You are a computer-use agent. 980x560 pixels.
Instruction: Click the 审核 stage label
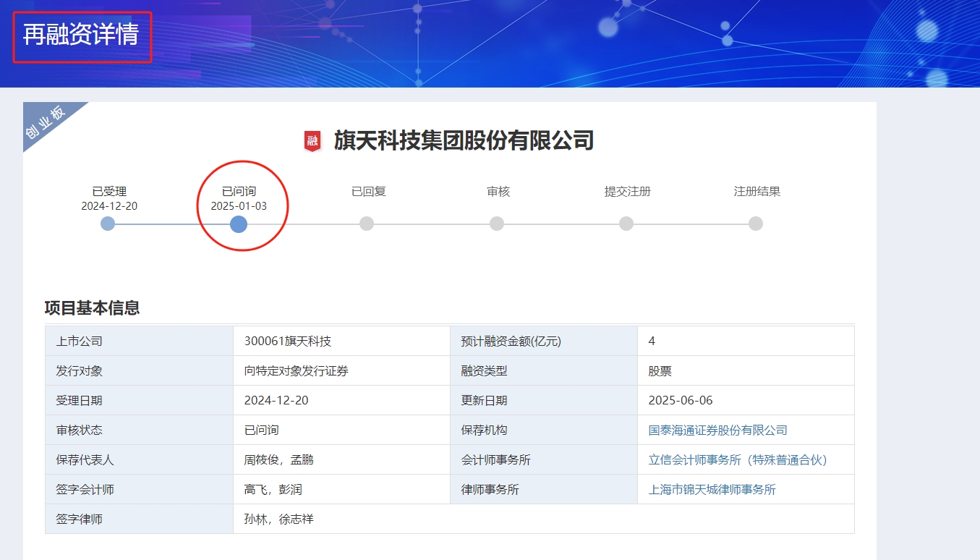[x=498, y=192]
